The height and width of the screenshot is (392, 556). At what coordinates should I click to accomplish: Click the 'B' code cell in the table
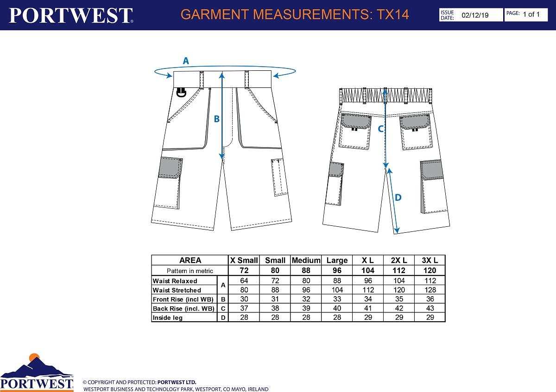(223, 299)
